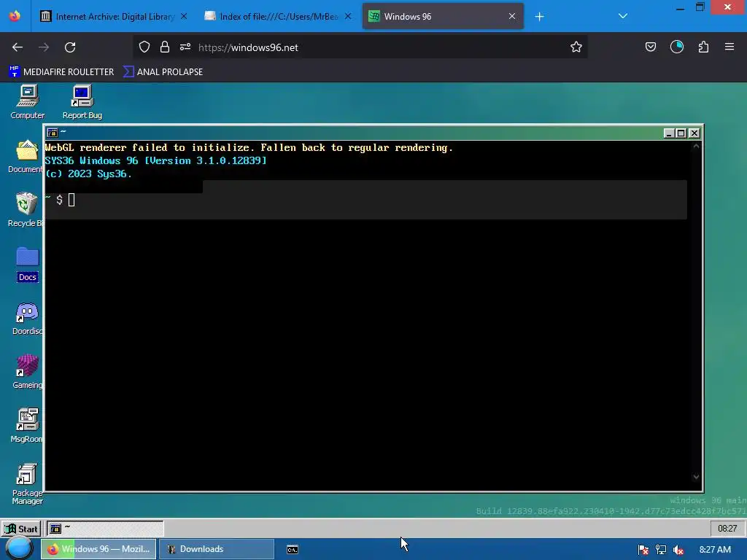Viewport: 747px width, 560px height.
Task: Maximize the terminal window
Action: (x=681, y=133)
